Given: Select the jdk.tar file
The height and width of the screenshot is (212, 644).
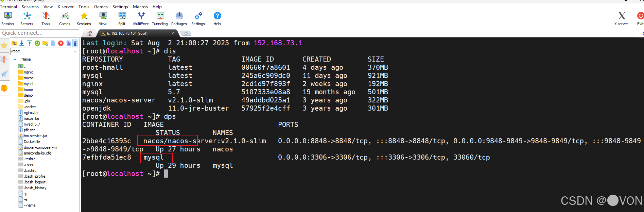Looking at the screenshot, I should (27, 130).
